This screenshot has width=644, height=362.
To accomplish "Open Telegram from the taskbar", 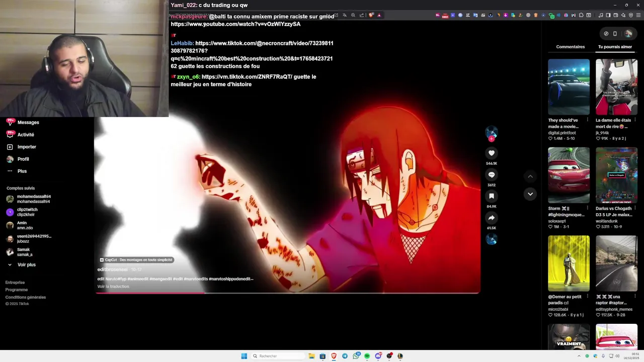I will 345,356.
